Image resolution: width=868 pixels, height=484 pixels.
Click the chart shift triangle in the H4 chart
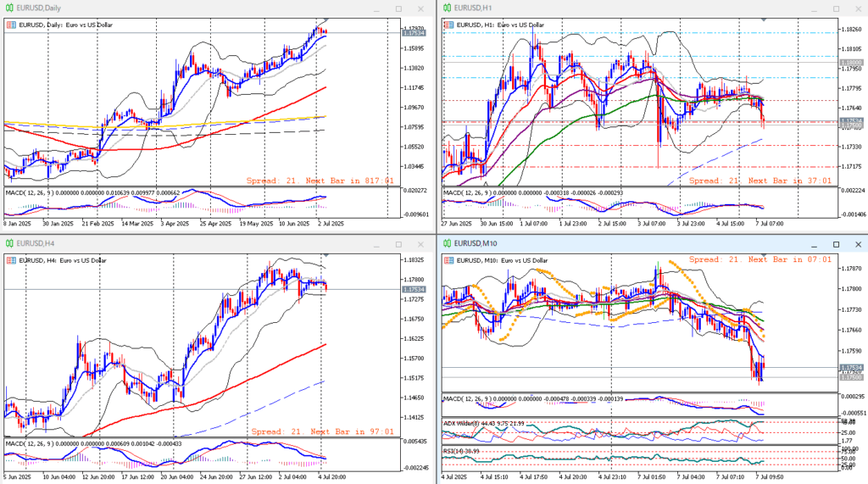coord(326,255)
